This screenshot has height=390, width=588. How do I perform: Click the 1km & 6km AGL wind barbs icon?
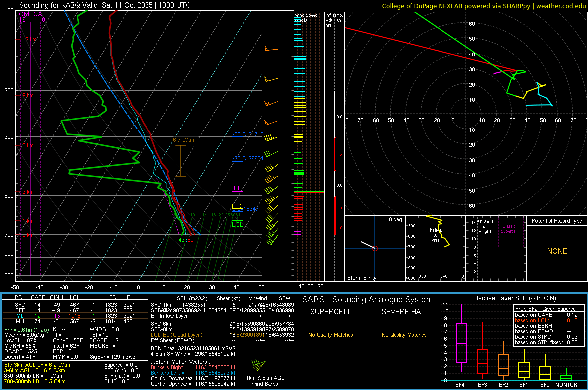(258, 364)
